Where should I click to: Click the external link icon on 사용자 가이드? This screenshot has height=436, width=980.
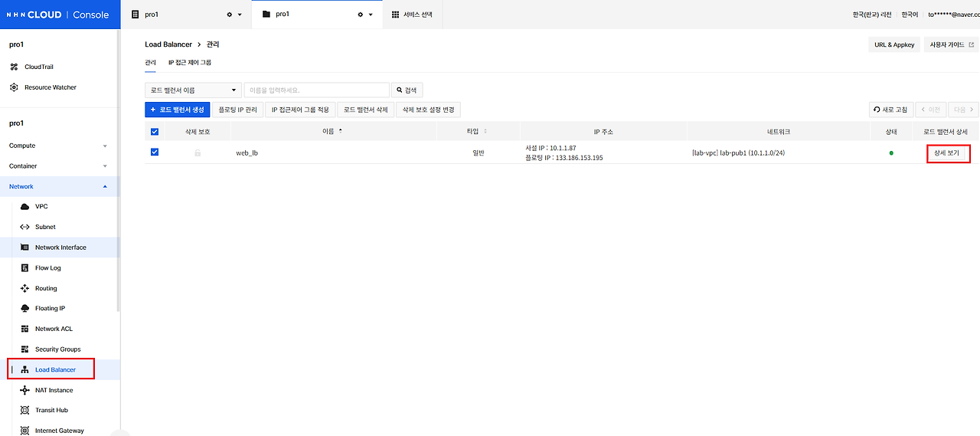pos(972,44)
